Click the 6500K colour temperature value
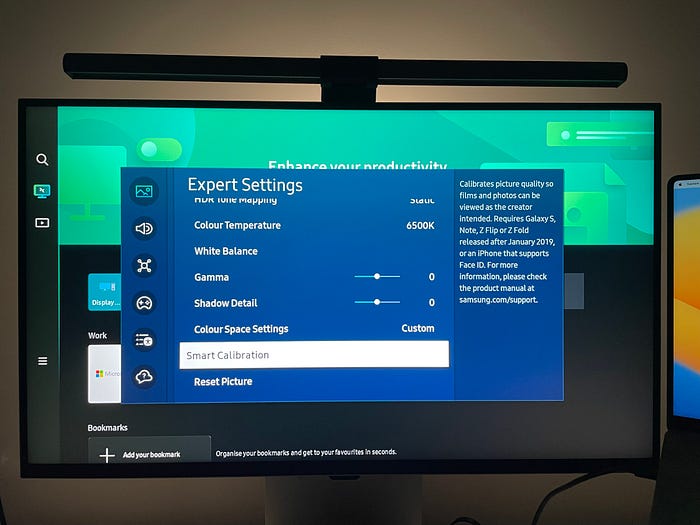Screen dimensions: 700x525 420,225
